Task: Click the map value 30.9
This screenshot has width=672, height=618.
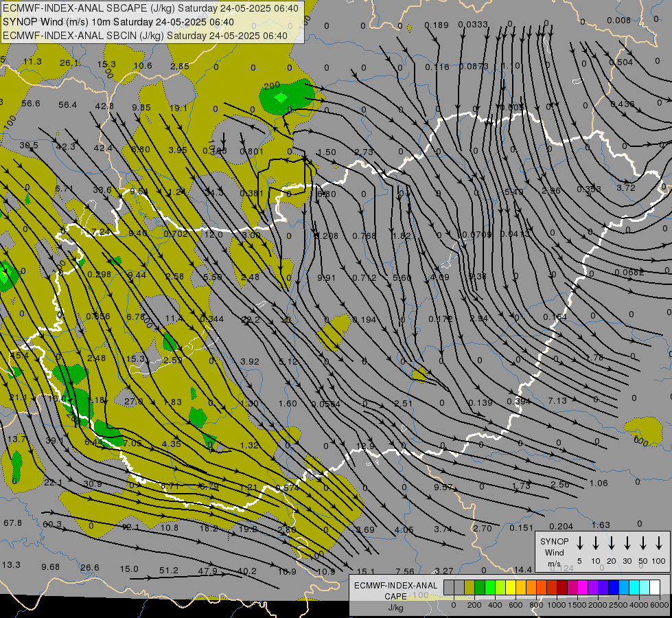Action: (x=93, y=484)
